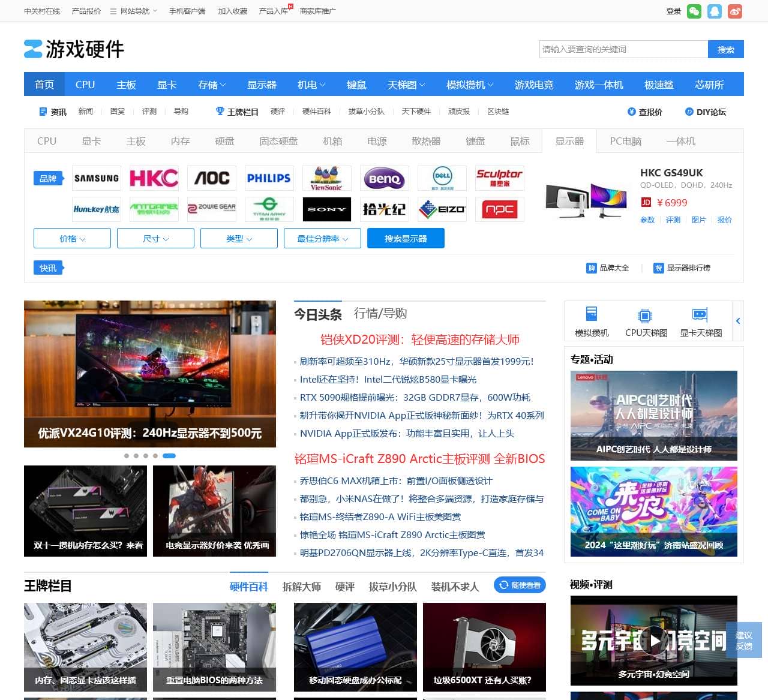768x700 pixels.
Task: Open the ANTGAMER brand logo
Action: point(154,209)
